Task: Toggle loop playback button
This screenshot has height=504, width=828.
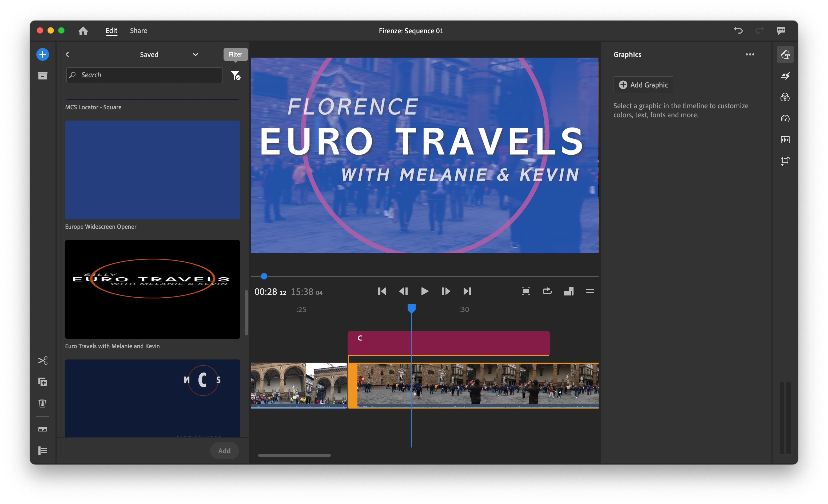Action: click(x=547, y=291)
